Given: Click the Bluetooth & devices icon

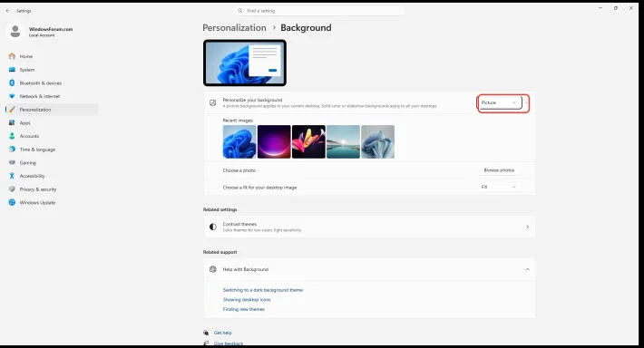Looking at the screenshot, I should pos(12,82).
